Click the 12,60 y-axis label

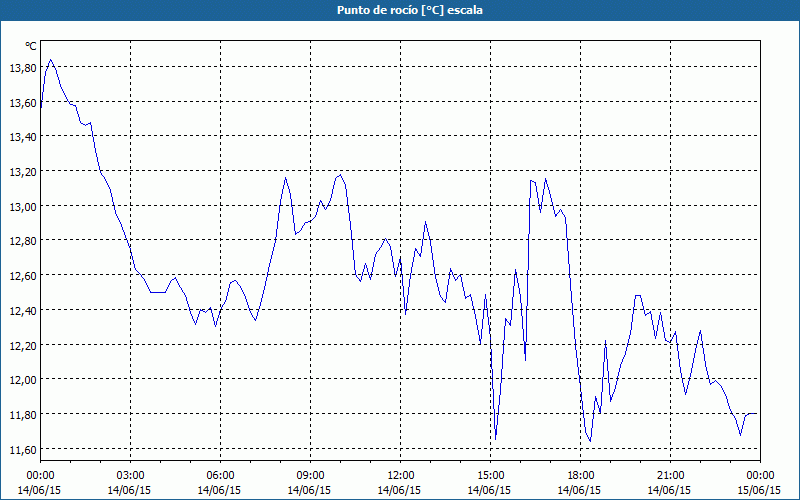coord(23,276)
